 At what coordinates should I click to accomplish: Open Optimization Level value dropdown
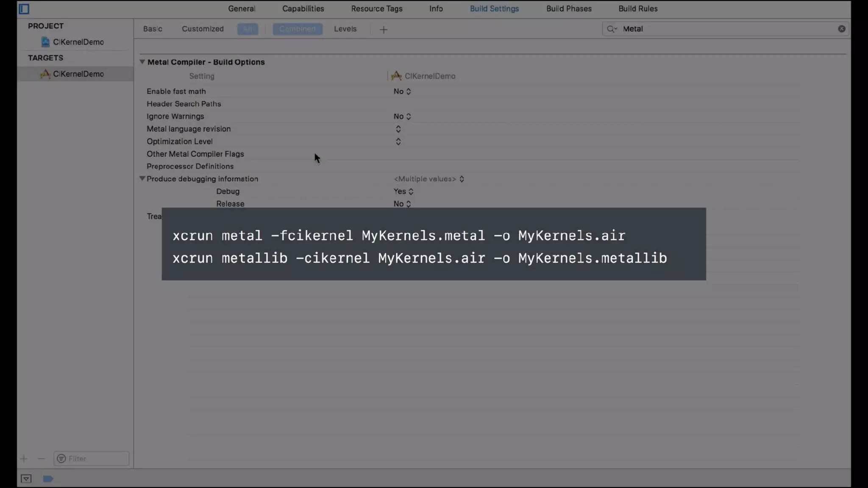point(398,141)
